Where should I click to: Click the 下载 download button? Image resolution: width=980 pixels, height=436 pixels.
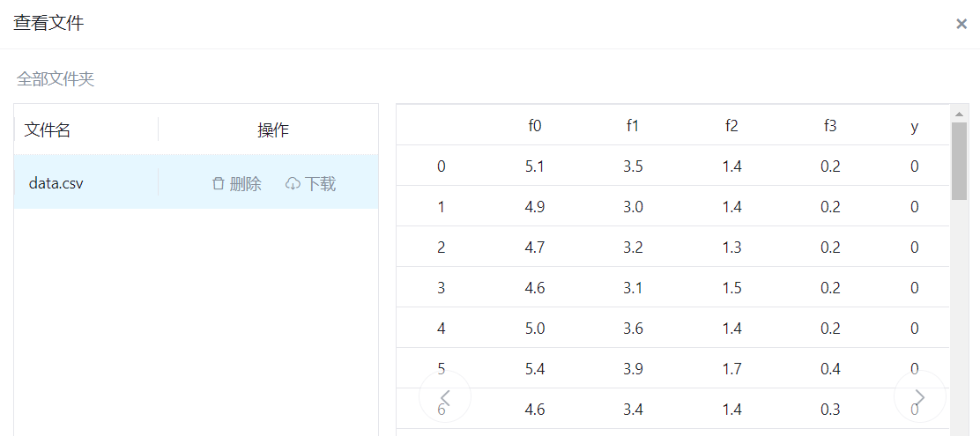click(311, 184)
